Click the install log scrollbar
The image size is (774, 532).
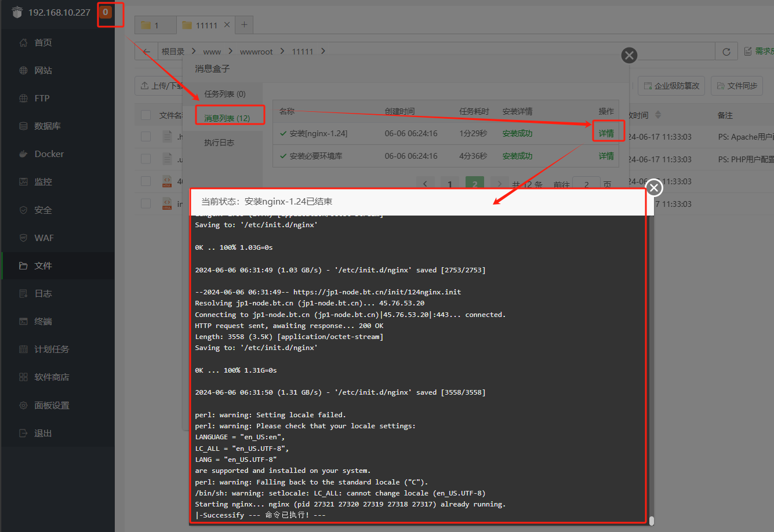[x=651, y=520]
